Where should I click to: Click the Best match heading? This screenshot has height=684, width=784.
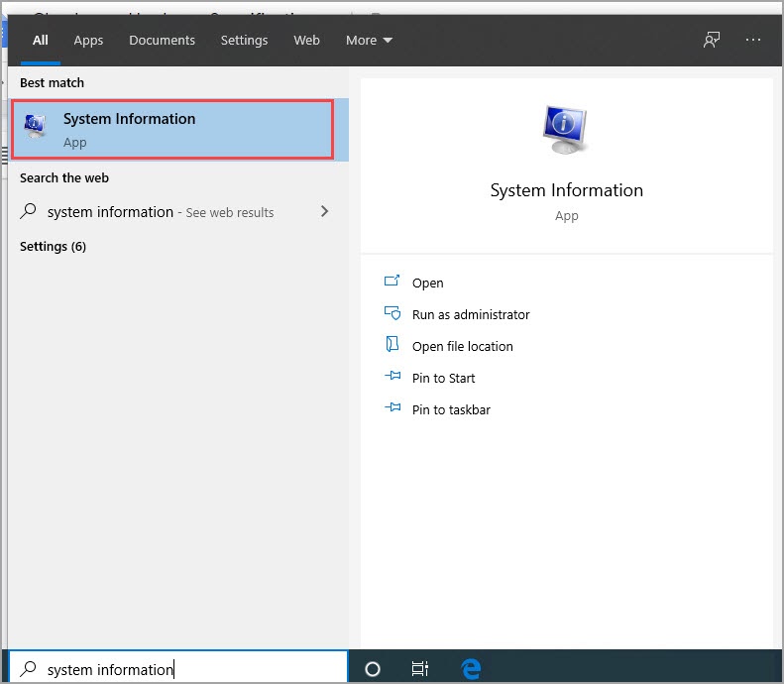[x=52, y=83]
